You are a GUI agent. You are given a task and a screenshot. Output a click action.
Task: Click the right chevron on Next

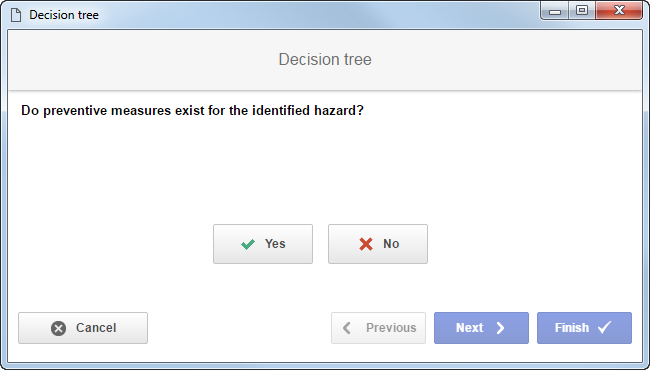500,328
